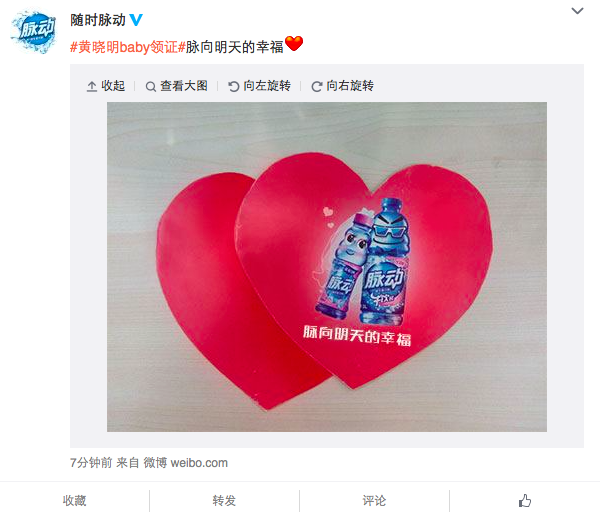Collapse image with 收起
This screenshot has width=600, height=515.
[113, 86]
